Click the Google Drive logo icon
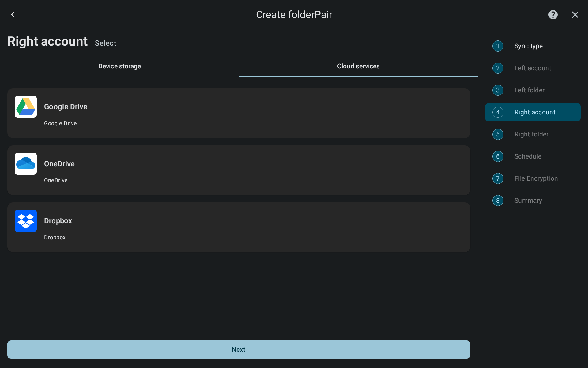 tap(26, 107)
